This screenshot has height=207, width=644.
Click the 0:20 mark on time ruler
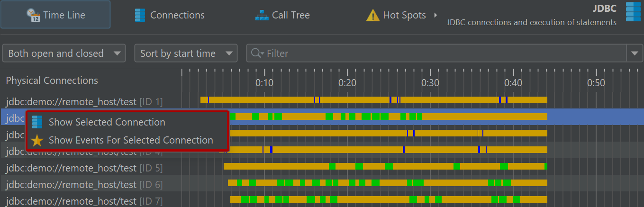click(347, 83)
